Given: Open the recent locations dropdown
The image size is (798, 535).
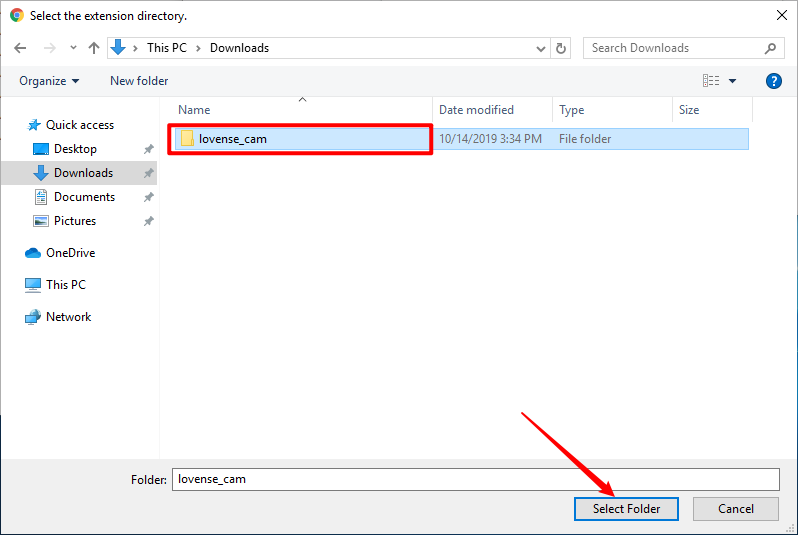Looking at the screenshot, I should [72, 48].
